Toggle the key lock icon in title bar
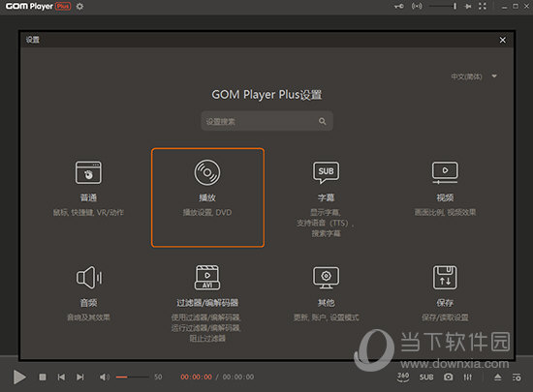This screenshot has height=392, width=533. tap(399, 6)
